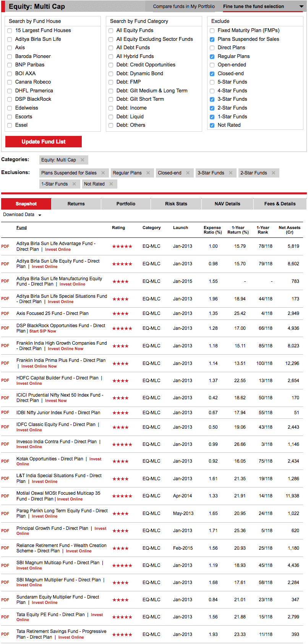The image size is (308, 644).
Task: Remove the Closed-end exclusion tag
Action: [x=188, y=173]
